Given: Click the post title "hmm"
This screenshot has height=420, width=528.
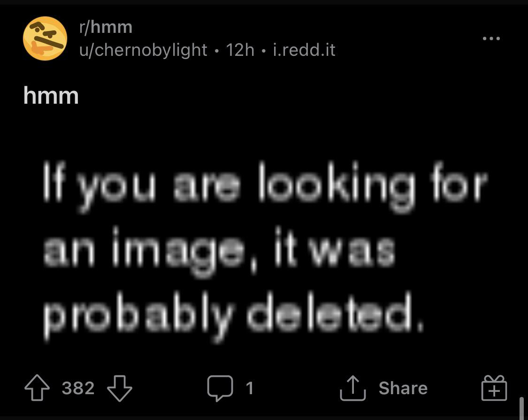Looking at the screenshot, I should point(51,96).
